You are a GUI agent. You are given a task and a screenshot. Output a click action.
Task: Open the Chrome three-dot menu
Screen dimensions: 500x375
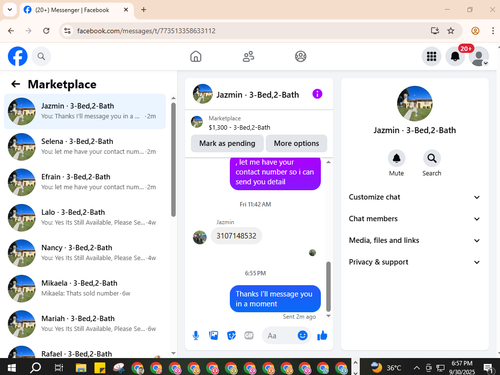point(493,31)
